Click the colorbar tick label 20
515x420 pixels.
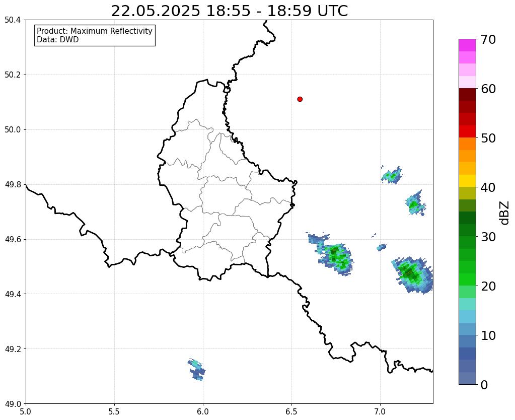click(x=488, y=286)
